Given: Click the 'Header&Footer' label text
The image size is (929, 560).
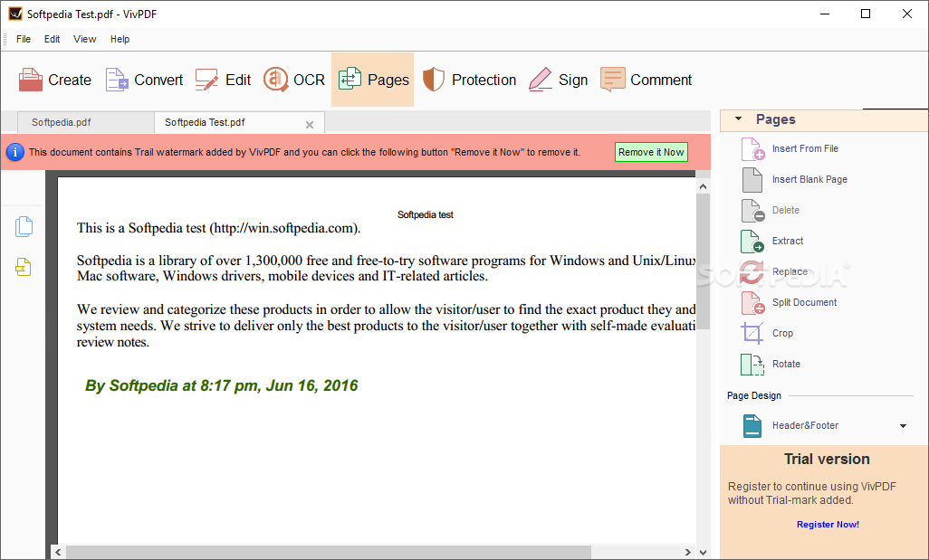Looking at the screenshot, I should pos(805,425).
